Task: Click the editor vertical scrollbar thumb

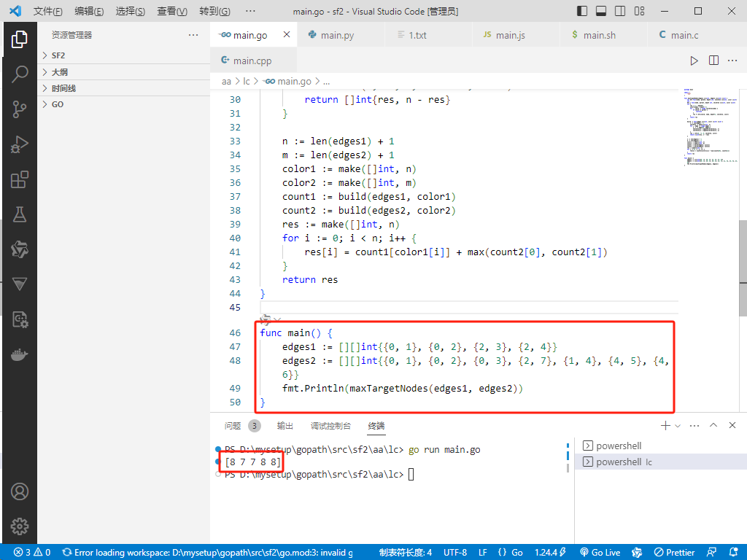Action: tap(743, 268)
